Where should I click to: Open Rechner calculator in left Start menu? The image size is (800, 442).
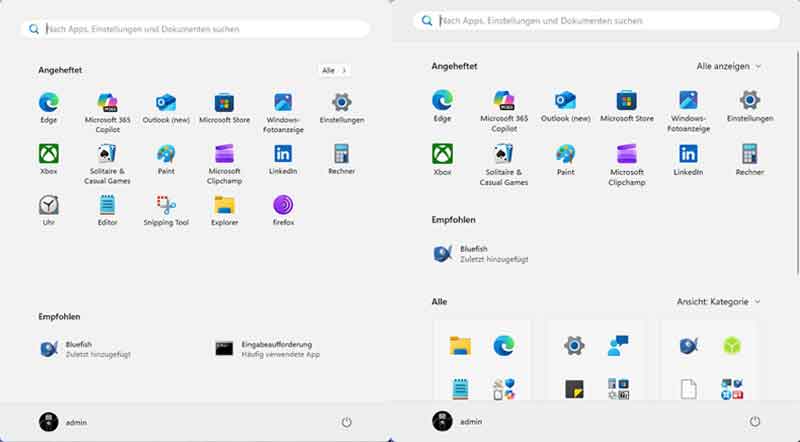tap(342, 160)
